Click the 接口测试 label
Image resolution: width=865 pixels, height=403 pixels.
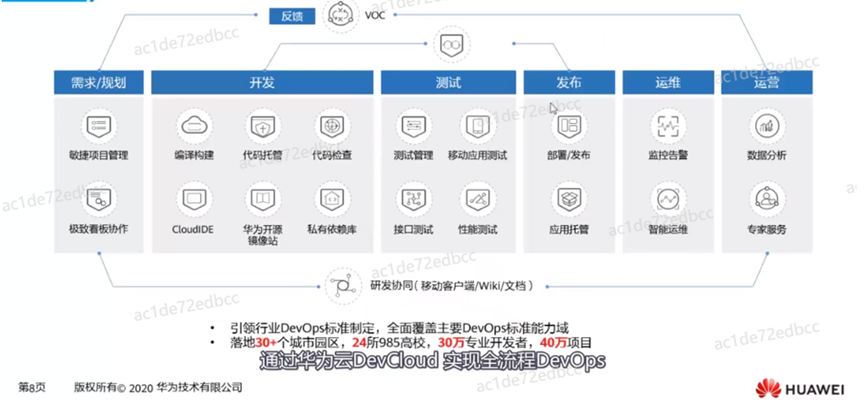[x=414, y=229]
